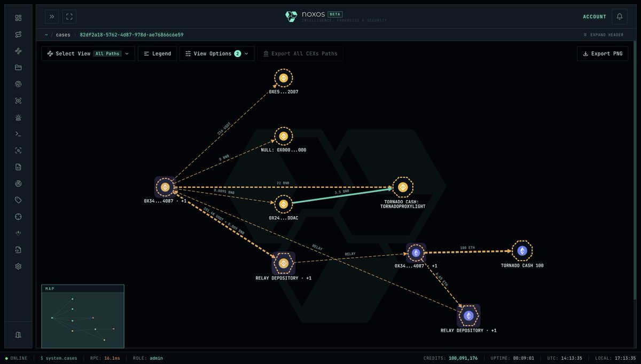
Task: Open the settings gear icon in sidebar
Action: [18, 266]
